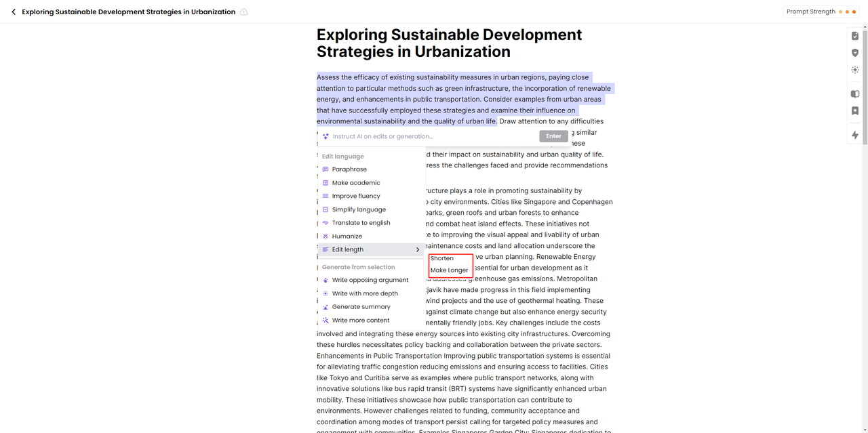The height and width of the screenshot is (433, 868).
Task: Open the starred bookmark icon in right sidebar
Action: coord(855,110)
